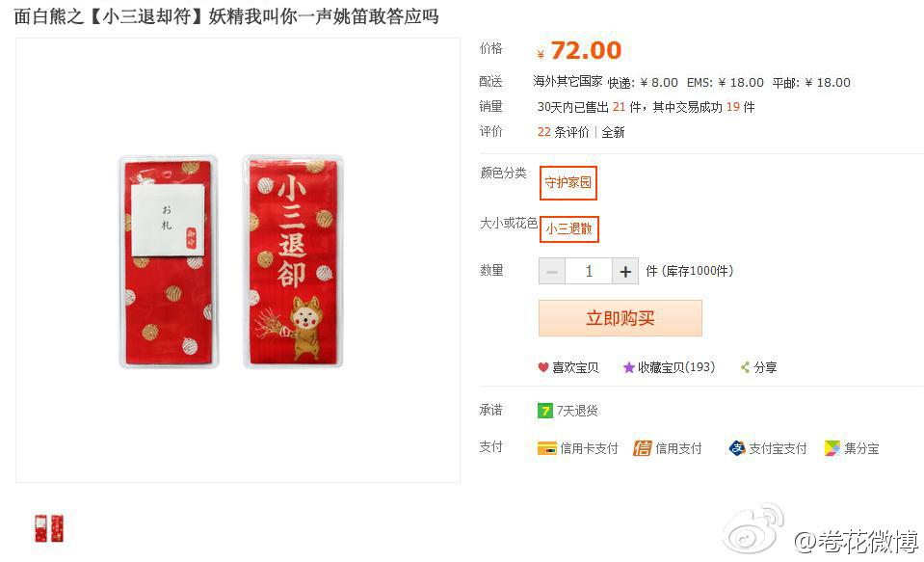924x562 pixels.
Task: Click the green share 分享 icon
Action: pyautogui.click(x=746, y=367)
